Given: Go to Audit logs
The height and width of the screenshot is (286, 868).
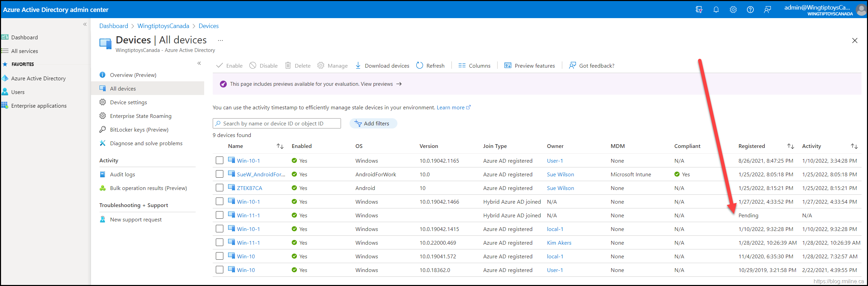Looking at the screenshot, I should [122, 175].
